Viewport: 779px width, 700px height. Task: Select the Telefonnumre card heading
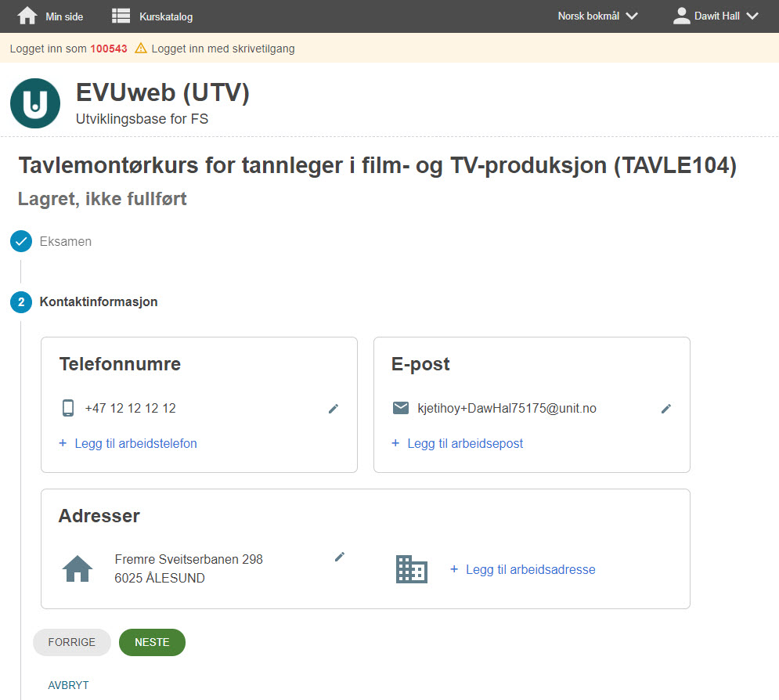point(120,363)
